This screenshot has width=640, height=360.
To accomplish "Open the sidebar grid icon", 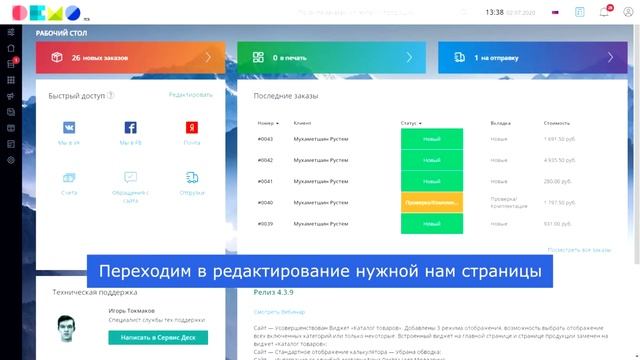I will (x=11, y=80).
